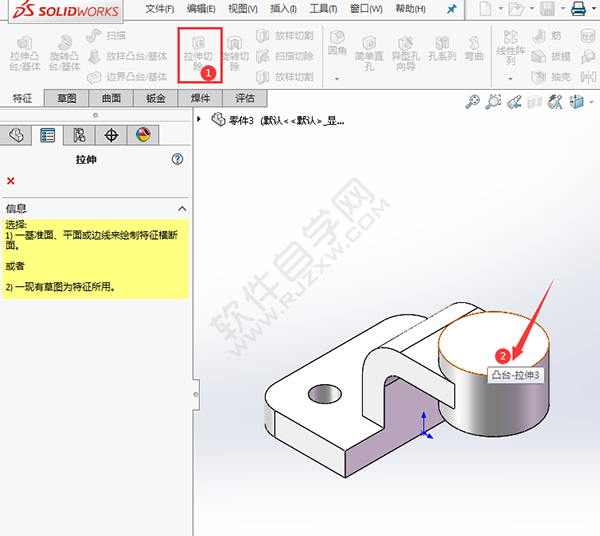The width and height of the screenshot is (600, 536).
Task: Switch to the 钣金 sheet metal tab
Action: pos(156,98)
